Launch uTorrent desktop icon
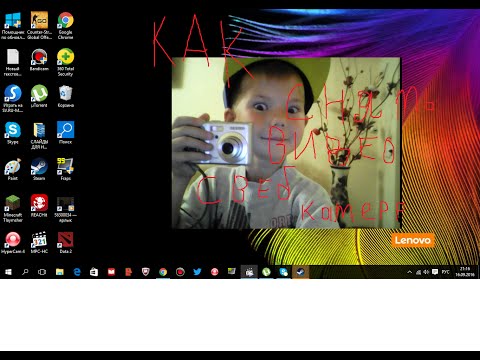This screenshot has height=360, width=480. coord(39,96)
